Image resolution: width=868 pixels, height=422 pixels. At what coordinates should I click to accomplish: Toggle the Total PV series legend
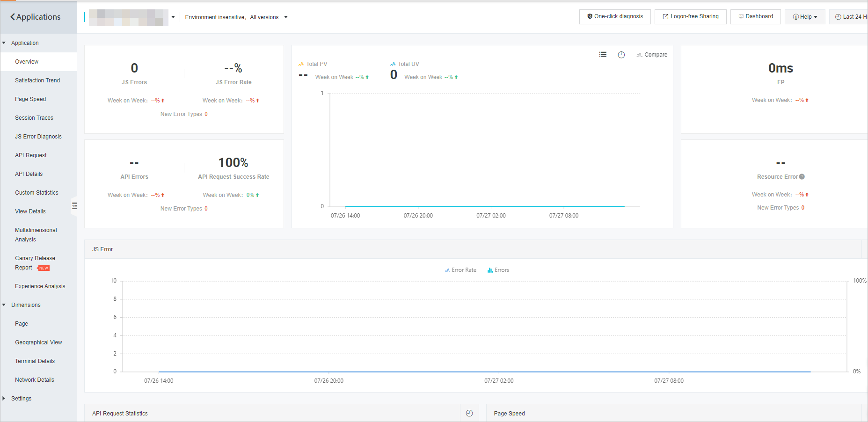point(313,64)
